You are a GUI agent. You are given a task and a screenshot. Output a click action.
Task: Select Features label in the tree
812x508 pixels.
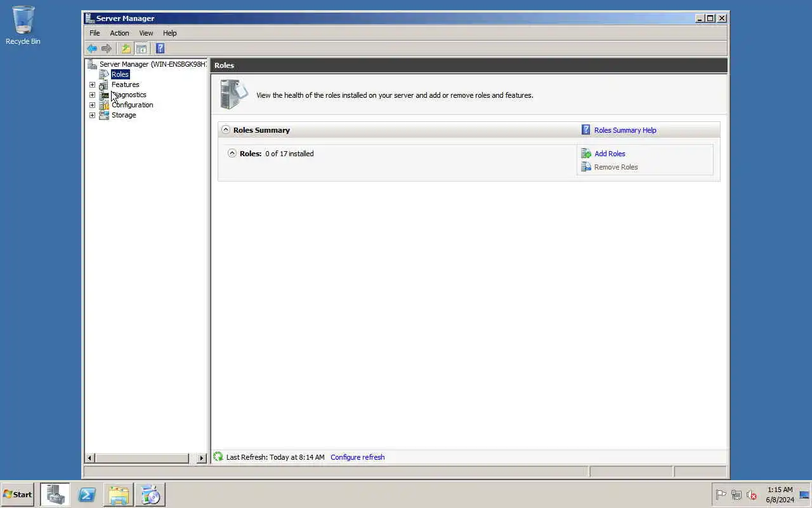pos(125,84)
